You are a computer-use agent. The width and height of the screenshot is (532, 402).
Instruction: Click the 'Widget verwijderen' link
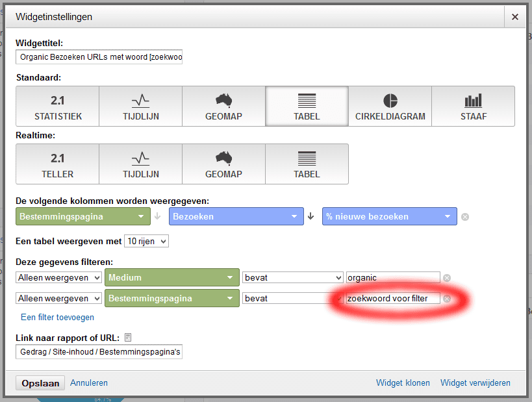point(475,383)
